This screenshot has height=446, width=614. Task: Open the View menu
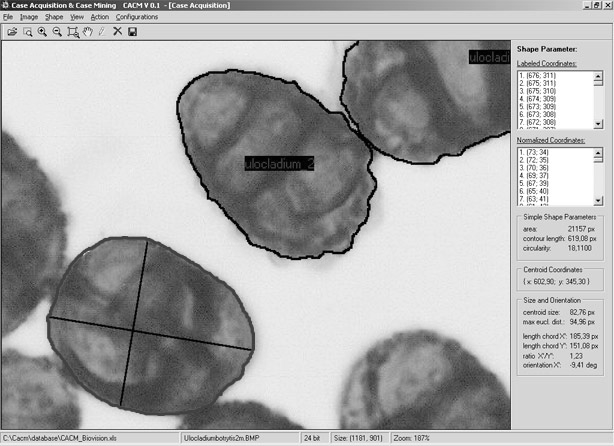coord(77,18)
